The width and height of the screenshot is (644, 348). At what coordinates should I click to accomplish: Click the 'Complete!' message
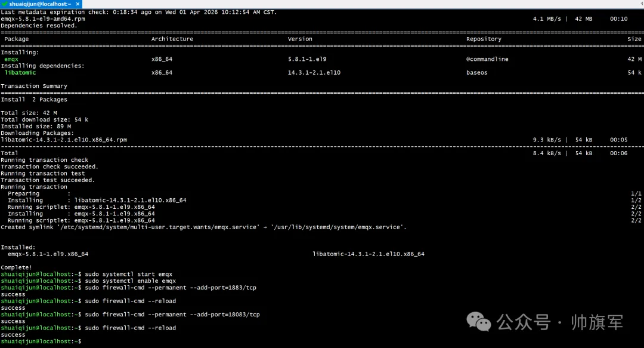pyautogui.click(x=17, y=267)
